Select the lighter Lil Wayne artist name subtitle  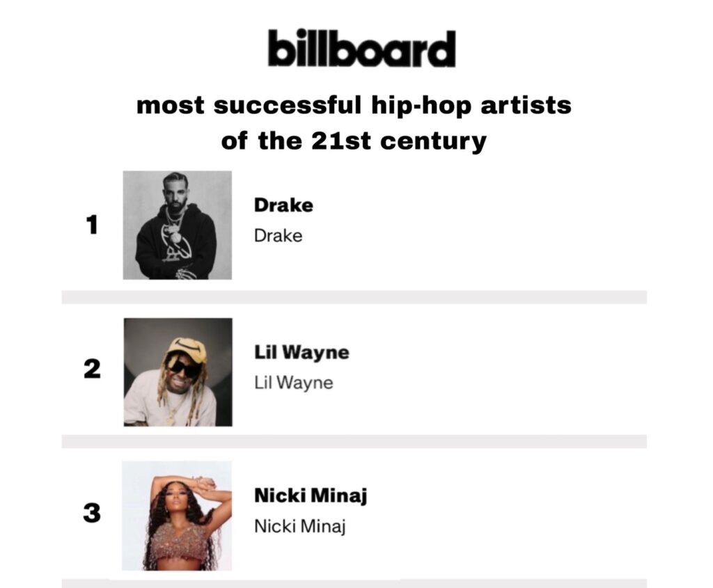293,383
